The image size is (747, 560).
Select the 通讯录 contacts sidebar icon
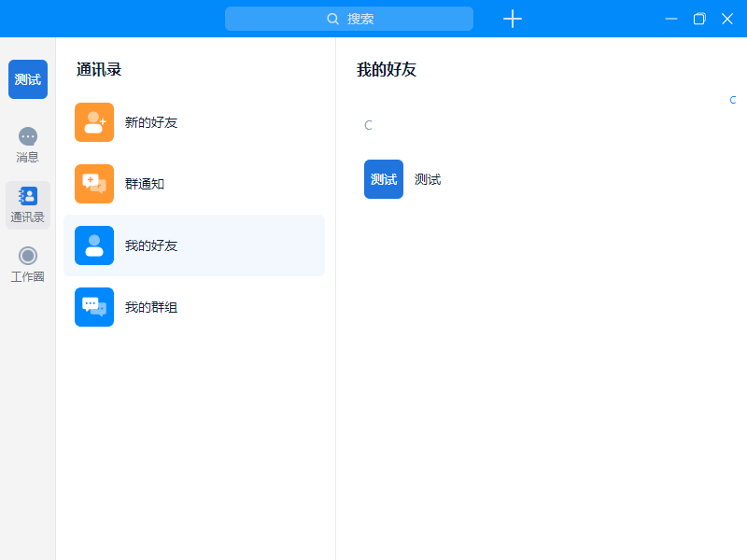[28, 197]
